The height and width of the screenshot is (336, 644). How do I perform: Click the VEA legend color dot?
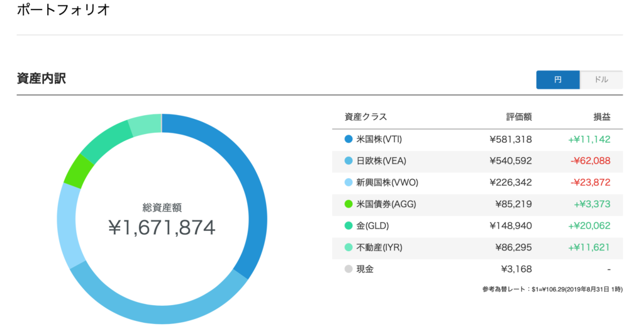click(x=348, y=161)
